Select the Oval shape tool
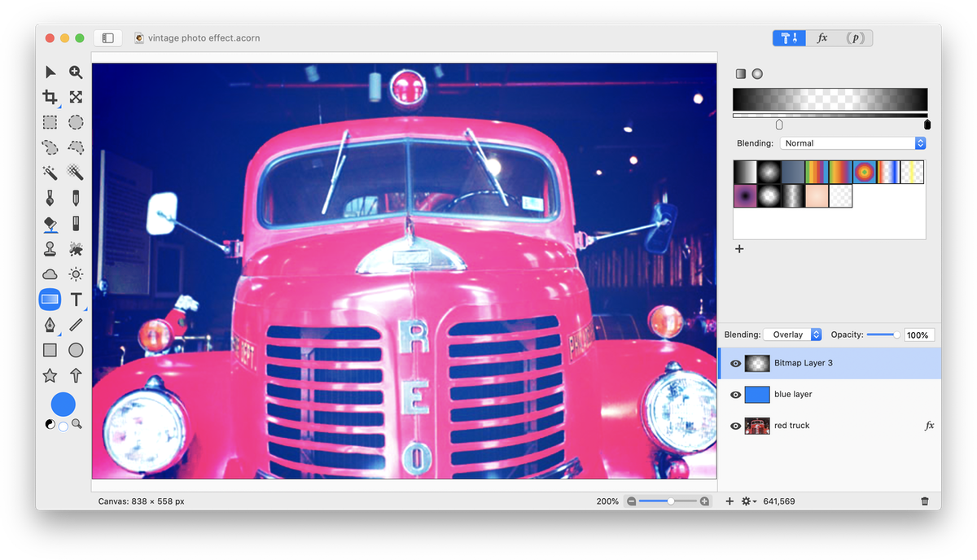977x560 pixels. (x=76, y=350)
